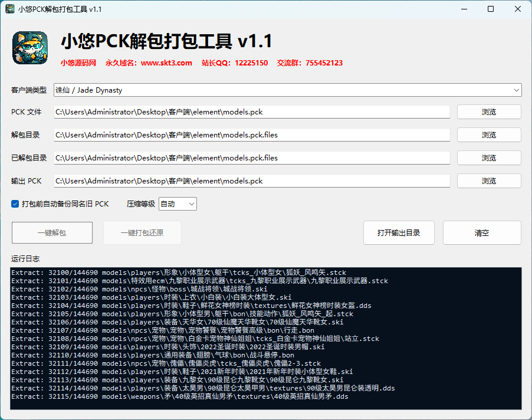Browse for the 已解包目录 folder
The height and width of the screenshot is (420, 532).
(x=489, y=157)
